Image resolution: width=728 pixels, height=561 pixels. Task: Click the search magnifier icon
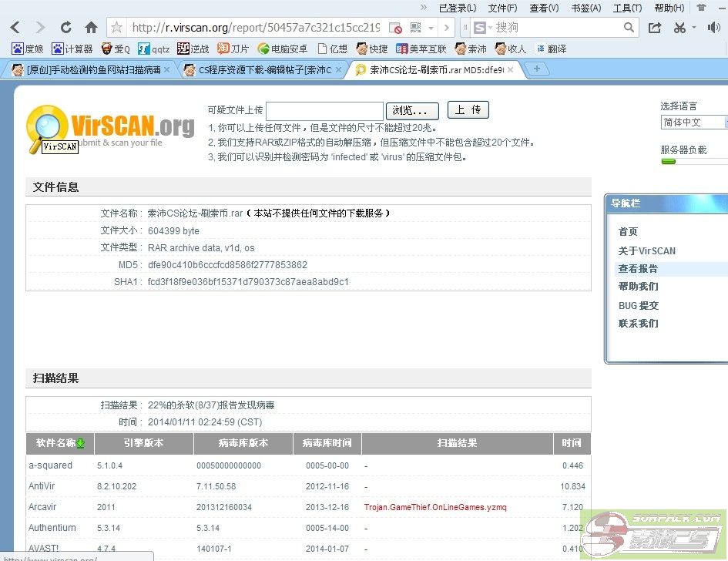(629, 28)
